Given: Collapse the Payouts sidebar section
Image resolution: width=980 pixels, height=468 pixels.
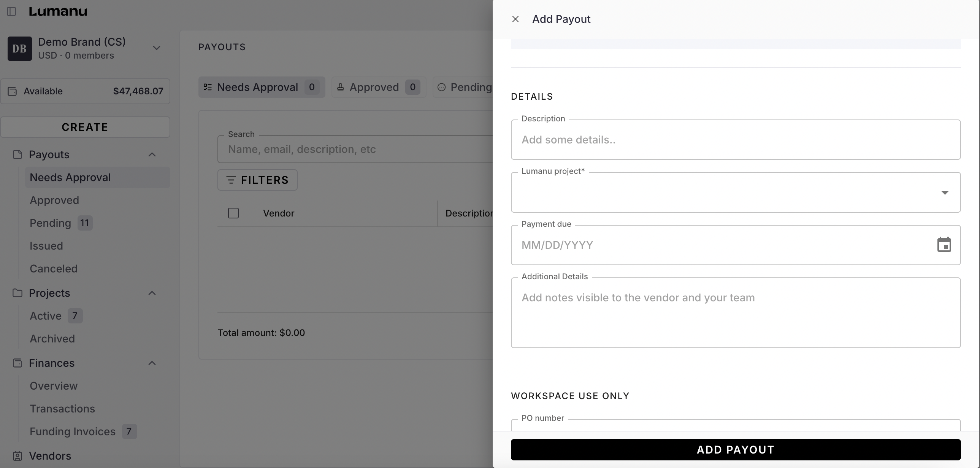Looking at the screenshot, I should click(x=152, y=154).
